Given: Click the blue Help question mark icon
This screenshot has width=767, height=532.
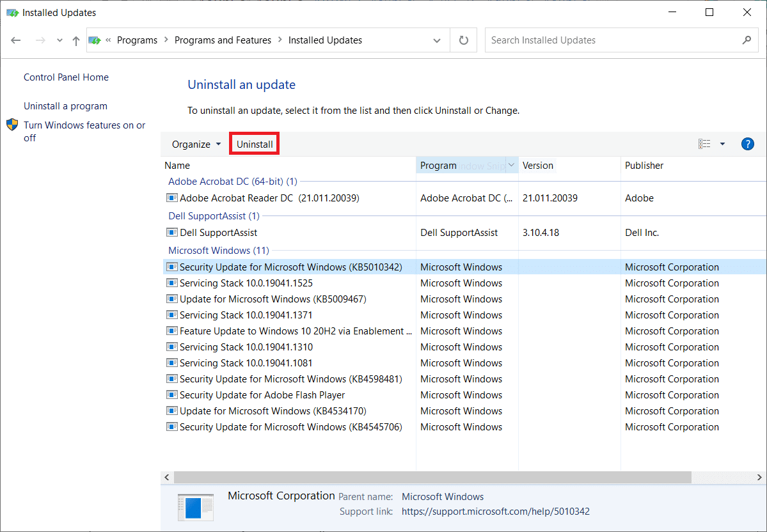Looking at the screenshot, I should click(x=747, y=143).
